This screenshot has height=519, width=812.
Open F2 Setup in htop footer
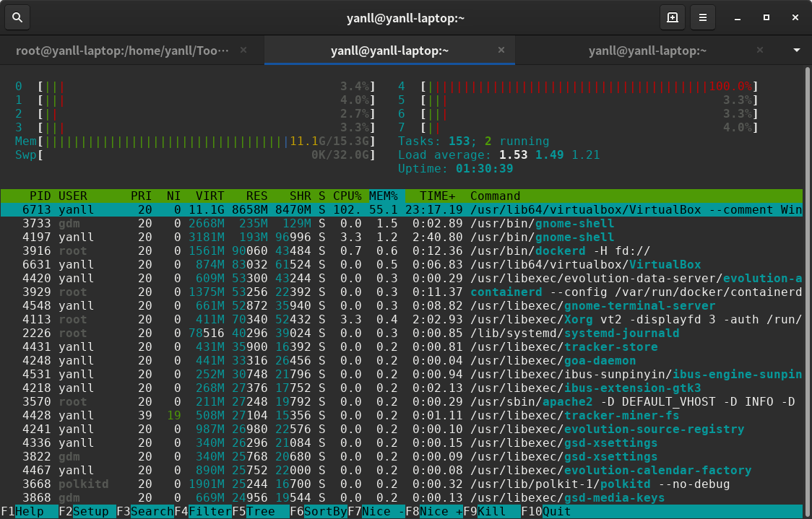pyautogui.click(x=87, y=512)
